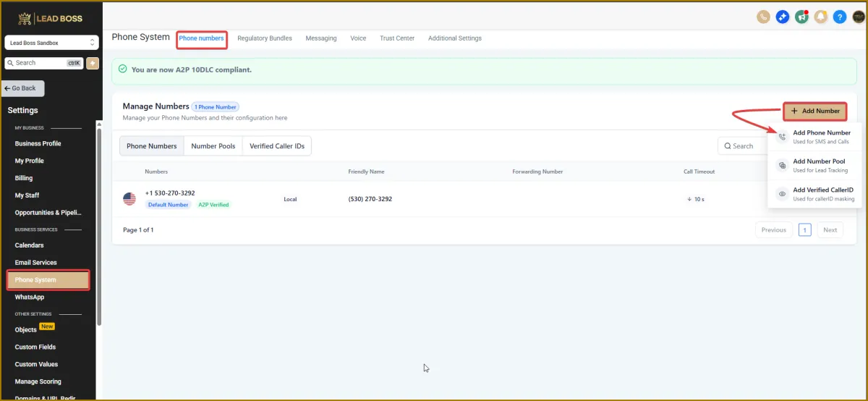Image resolution: width=868 pixels, height=401 pixels.
Task: Click the US flag icon in number row
Action: pos(129,199)
